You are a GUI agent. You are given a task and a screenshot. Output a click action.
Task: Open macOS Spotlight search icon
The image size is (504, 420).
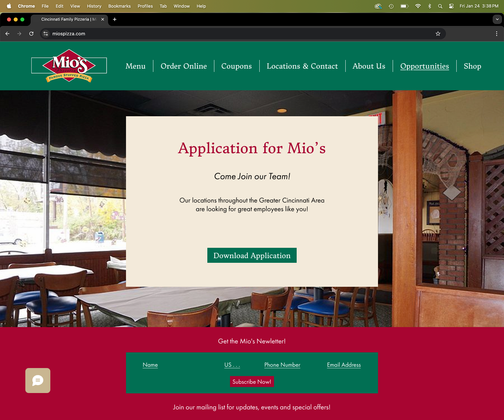440,6
